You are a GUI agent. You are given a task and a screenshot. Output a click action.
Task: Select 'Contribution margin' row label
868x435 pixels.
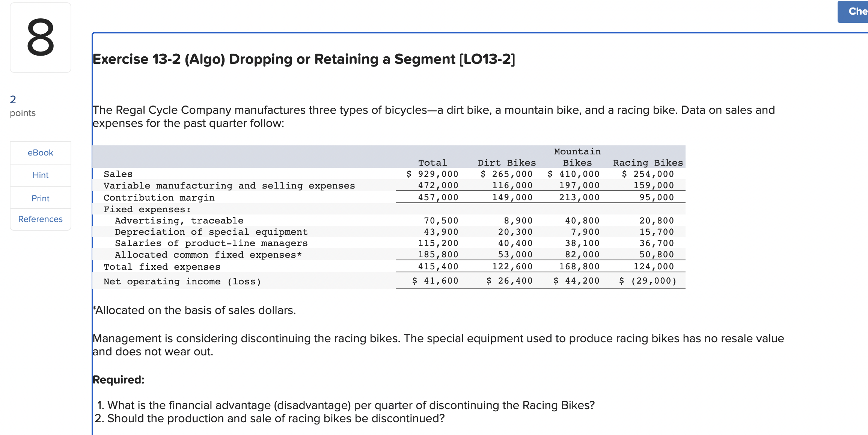pos(159,198)
